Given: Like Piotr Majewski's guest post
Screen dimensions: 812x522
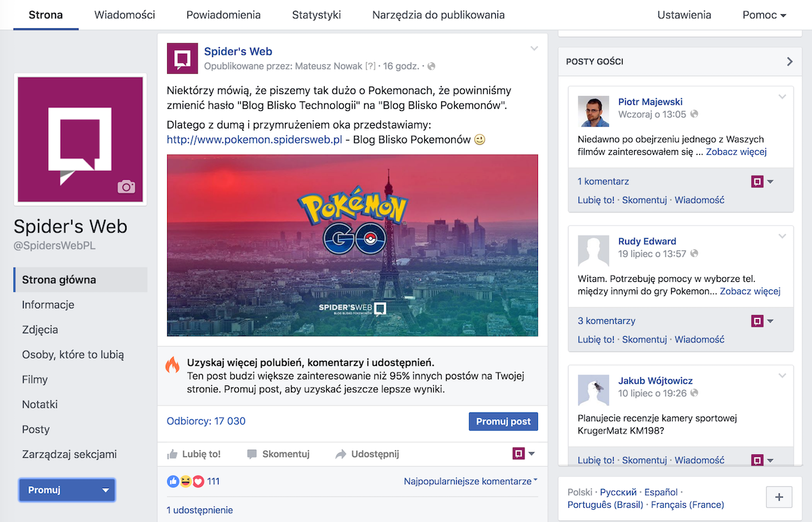Looking at the screenshot, I should 596,199.
